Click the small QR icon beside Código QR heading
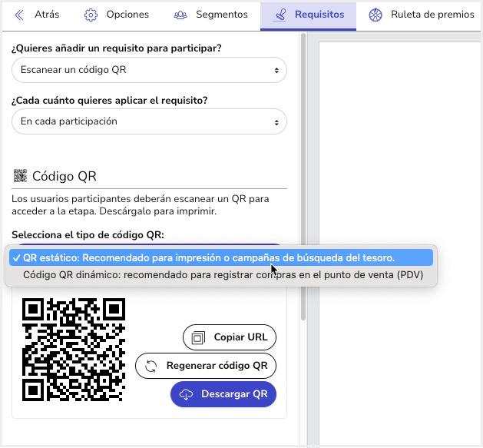 [x=20, y=176]
